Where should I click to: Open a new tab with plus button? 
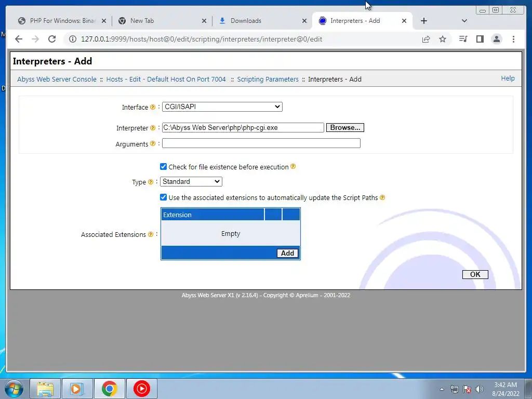(424, 21)
